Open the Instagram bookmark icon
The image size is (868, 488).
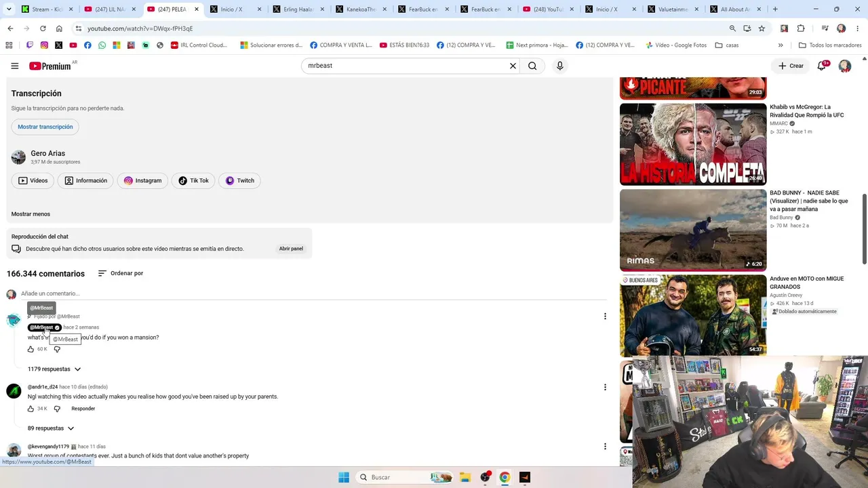44,45
